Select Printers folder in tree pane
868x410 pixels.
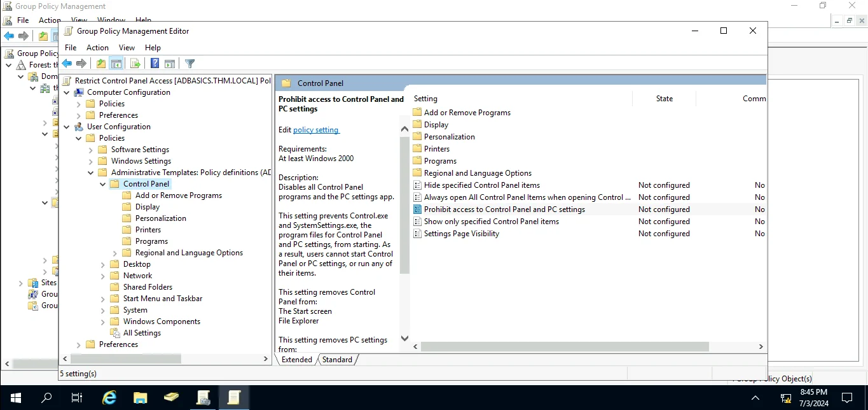[148, 230]
